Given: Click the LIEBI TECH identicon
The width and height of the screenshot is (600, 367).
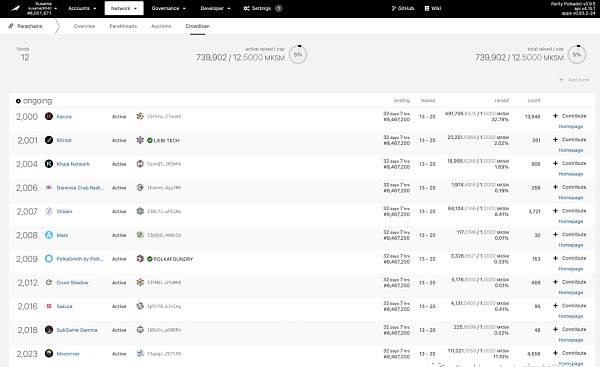Looking at the screenshot, I should point(140,140).
